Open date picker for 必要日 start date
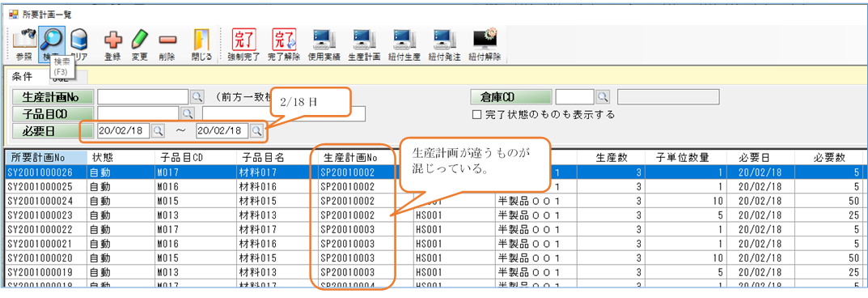This screenshot has height=298, width=868. [x=159, y=130]
